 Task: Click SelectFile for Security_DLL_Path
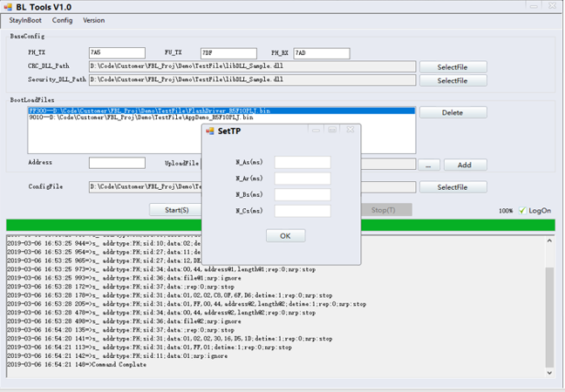coord(453,81)
